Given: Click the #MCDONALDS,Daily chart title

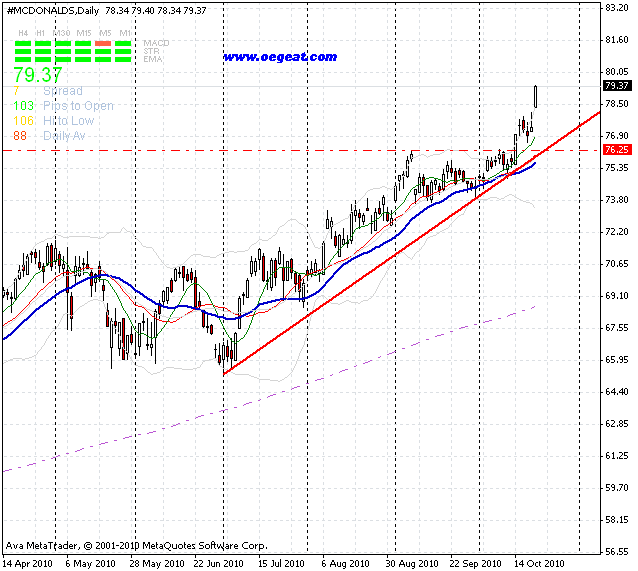Looking at the screenshot, I should click(53, 11).
